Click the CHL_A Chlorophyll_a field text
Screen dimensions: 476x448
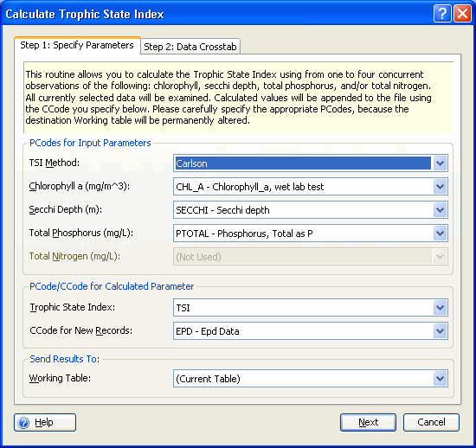[250, 187]
